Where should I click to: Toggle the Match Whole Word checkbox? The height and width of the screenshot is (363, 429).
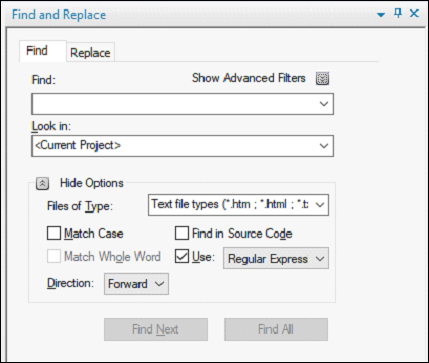[x=54, y=257]
